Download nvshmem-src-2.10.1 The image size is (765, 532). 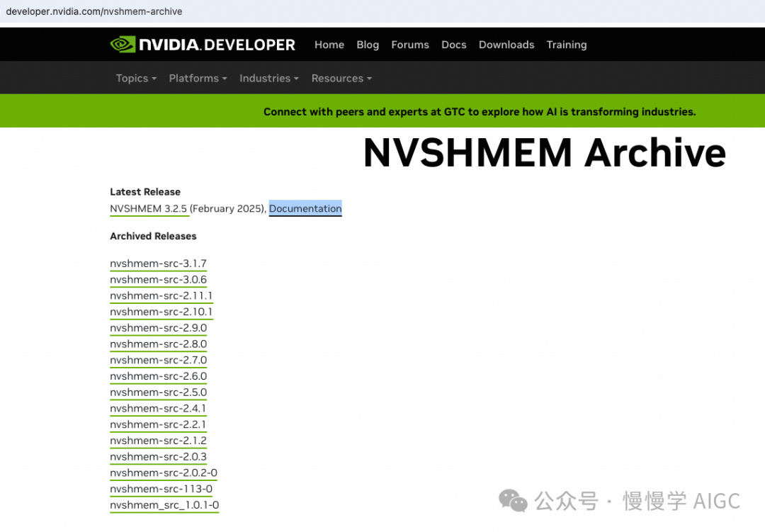click(161, 312)
